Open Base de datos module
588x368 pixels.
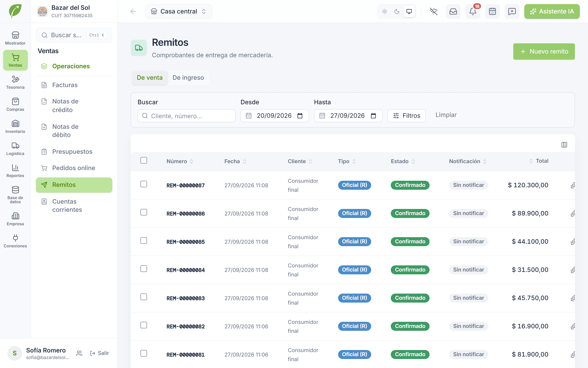[x=15, y=195]
